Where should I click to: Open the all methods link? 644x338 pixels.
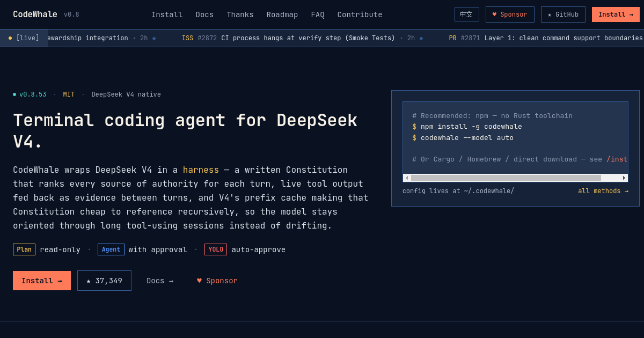pyautogui.click(x=603, y=191)
